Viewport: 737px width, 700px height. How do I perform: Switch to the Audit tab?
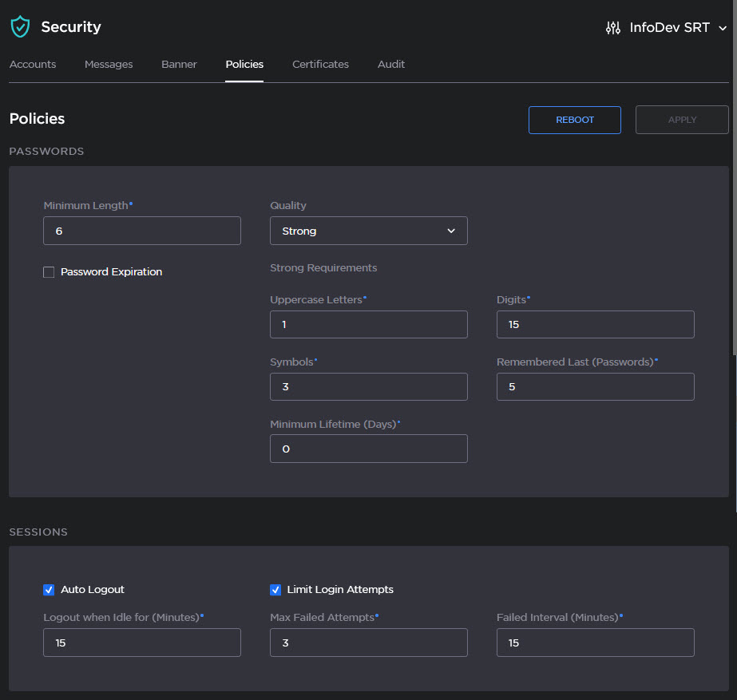coord(391,65)
